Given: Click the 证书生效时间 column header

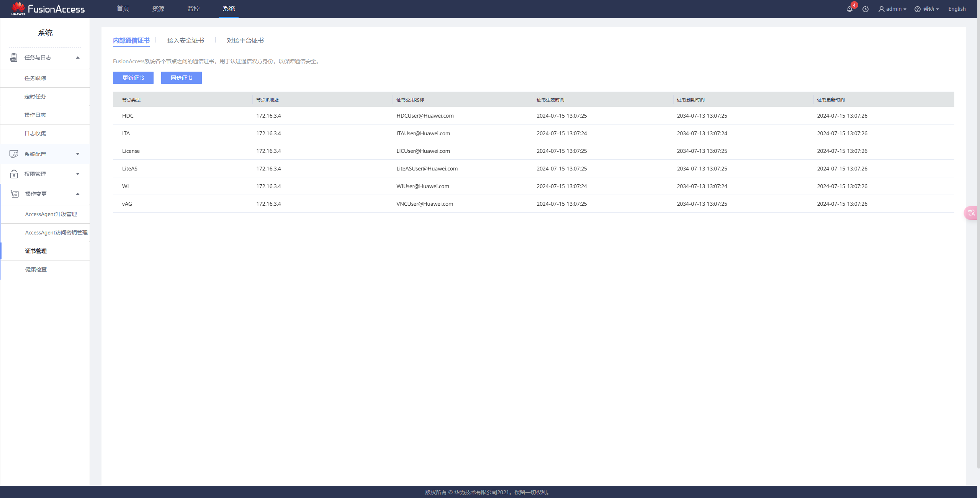Looking at the screenshot, I should [x=550, y=100].
